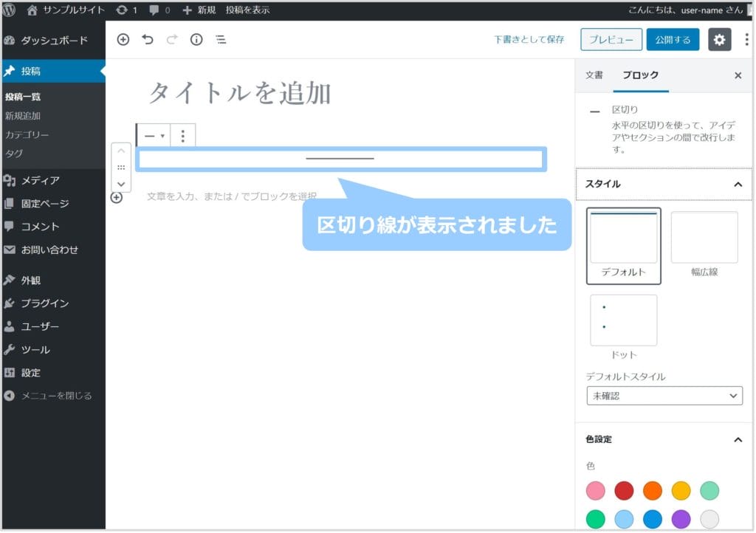Click the add block plus icon in toolbar
The width and height of the screenshot is (756, 533).
point(123,40)
